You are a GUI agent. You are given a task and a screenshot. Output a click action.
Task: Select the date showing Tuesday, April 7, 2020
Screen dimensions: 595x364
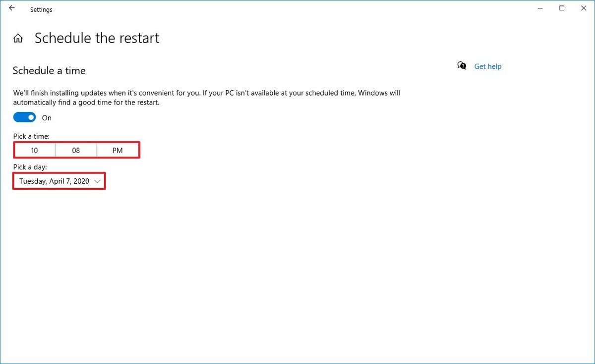click(55, 181)
